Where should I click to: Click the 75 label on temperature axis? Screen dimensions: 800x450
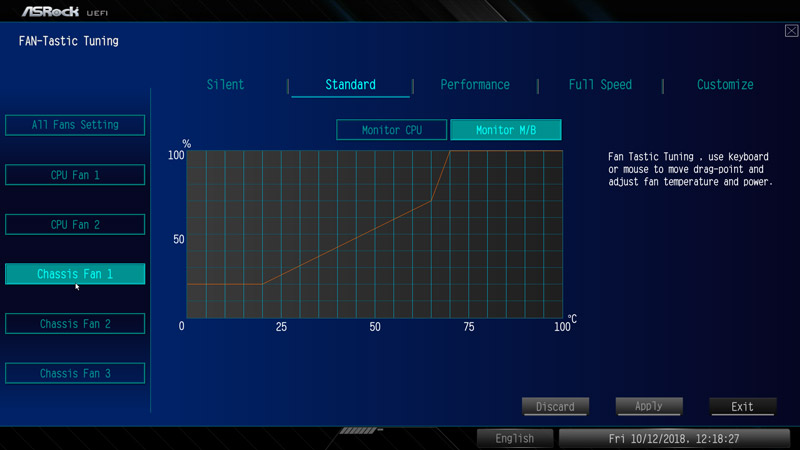point(469,327)
